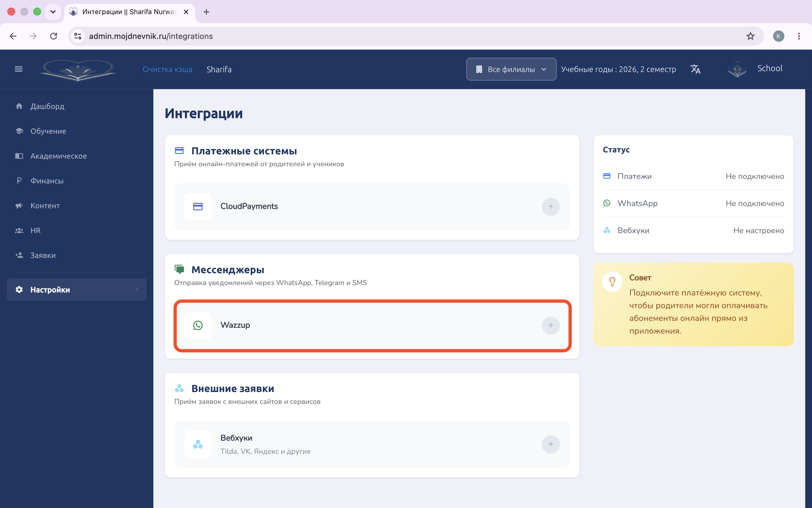This screenshot has width=812, height=508.
Task: View site information icon in address bar
Action: (78, 36)
